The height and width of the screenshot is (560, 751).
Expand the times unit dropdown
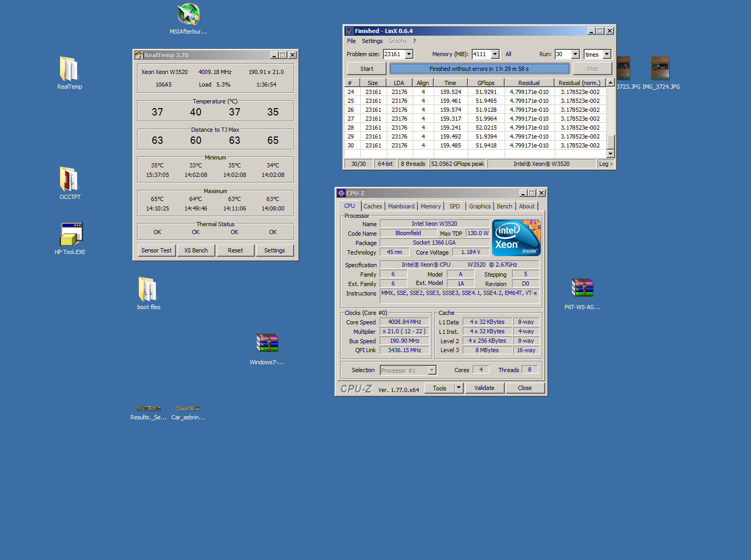click(x=607, y=54)
